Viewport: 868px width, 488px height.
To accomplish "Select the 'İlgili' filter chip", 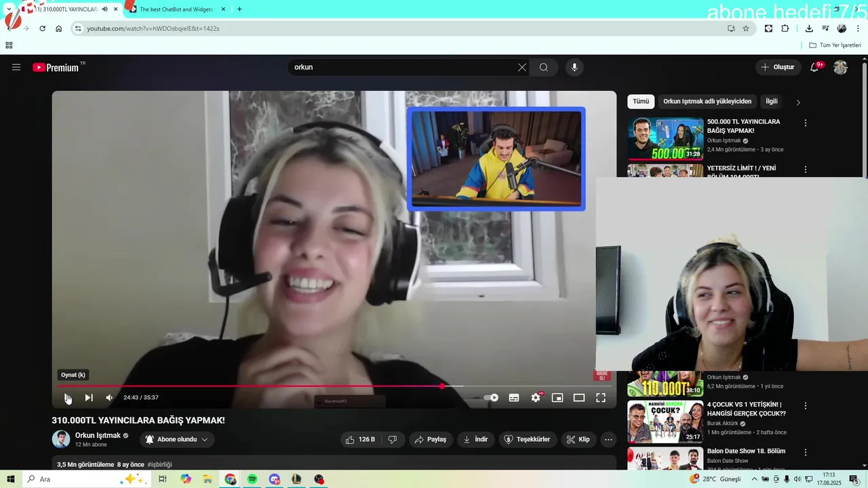I will click(772, 101).
